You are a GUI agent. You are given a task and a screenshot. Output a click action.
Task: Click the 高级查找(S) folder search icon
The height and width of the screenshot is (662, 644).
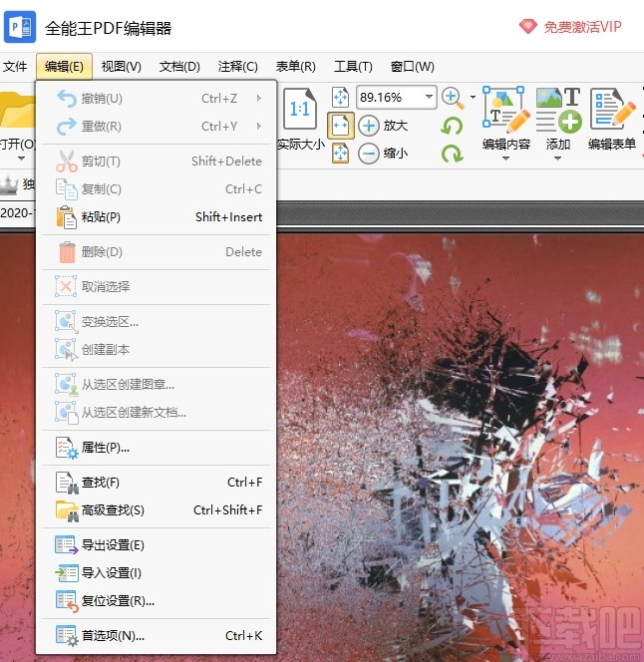pyautogui.click(x=67, y=510)
